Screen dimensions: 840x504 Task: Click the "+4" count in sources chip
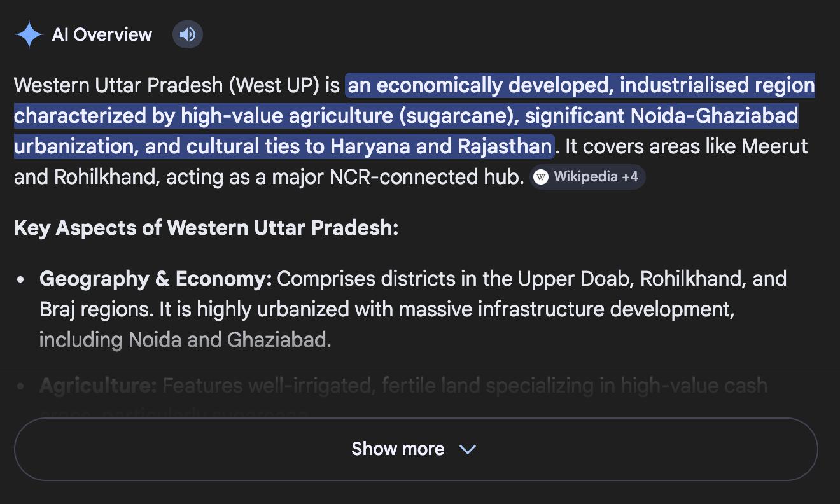[629, 177]
